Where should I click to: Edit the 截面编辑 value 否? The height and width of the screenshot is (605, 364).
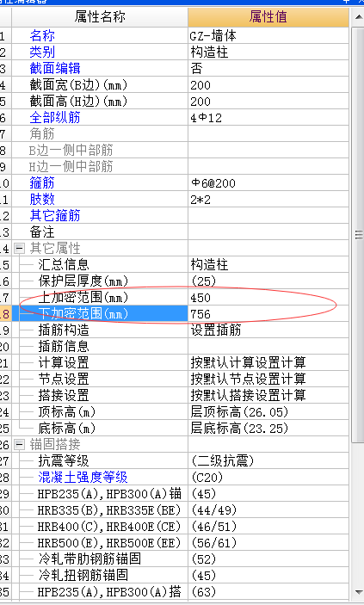(x=268, y=68)
